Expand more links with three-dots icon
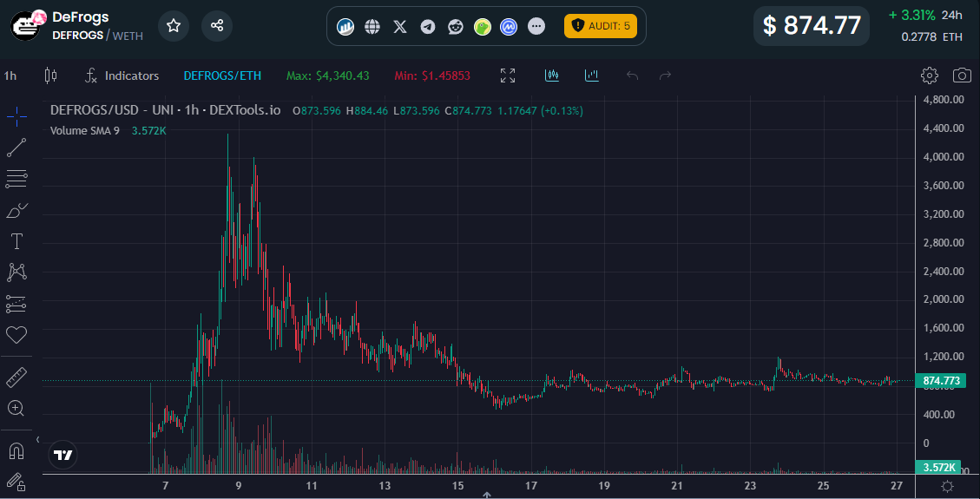Viewport: 980px width, 499px height. pyautogui.click(x=536, y=27)
